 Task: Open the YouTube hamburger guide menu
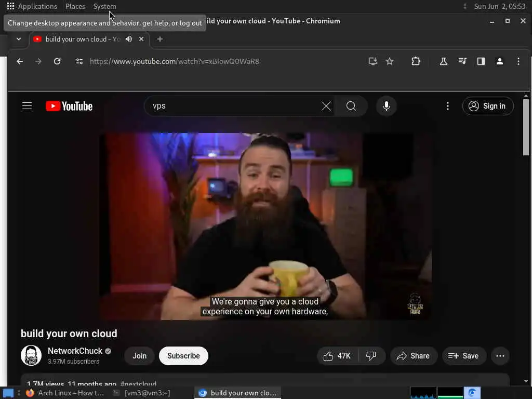27,106
